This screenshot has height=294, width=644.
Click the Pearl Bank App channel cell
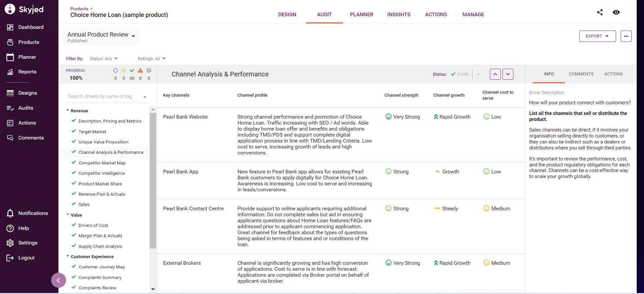(x=181, y=172)
